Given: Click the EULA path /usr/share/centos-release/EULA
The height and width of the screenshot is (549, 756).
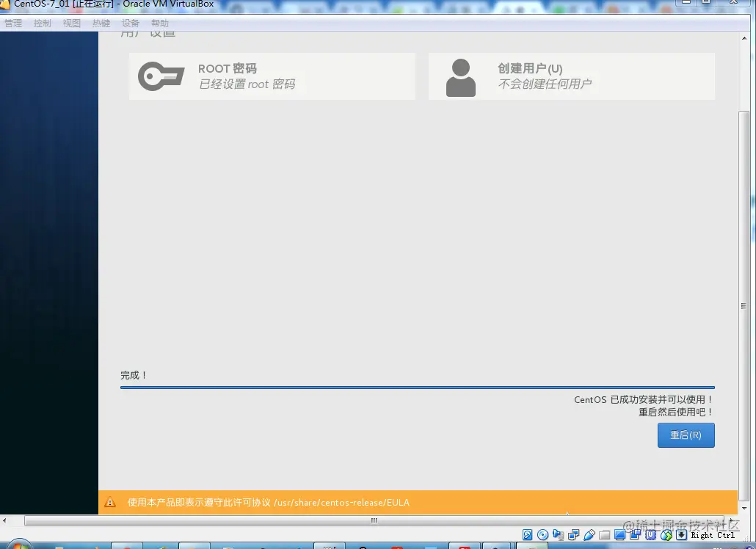Looking at the screenshot, I should [x=341, y=502].
